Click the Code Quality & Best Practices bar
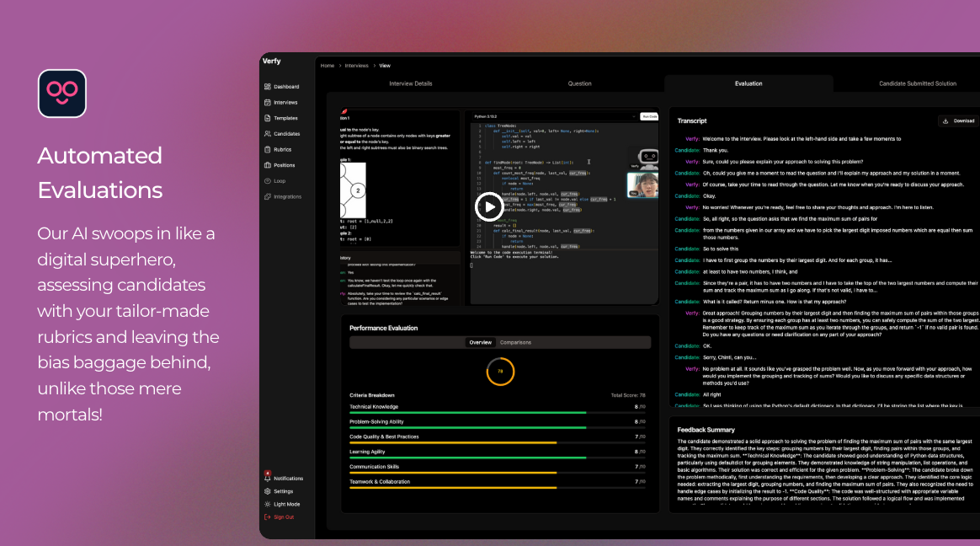The image size is (980, 546). tap(498, 443)
